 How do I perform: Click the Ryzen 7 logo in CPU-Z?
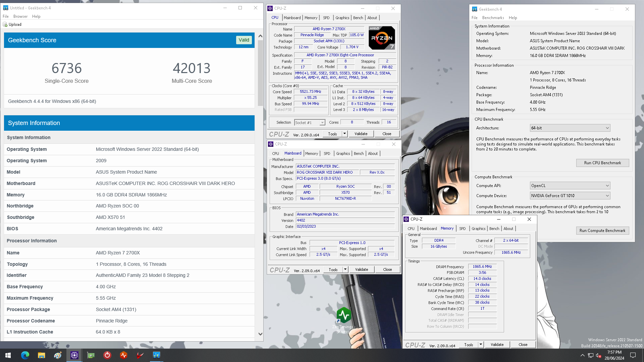(x=382, y=38)
